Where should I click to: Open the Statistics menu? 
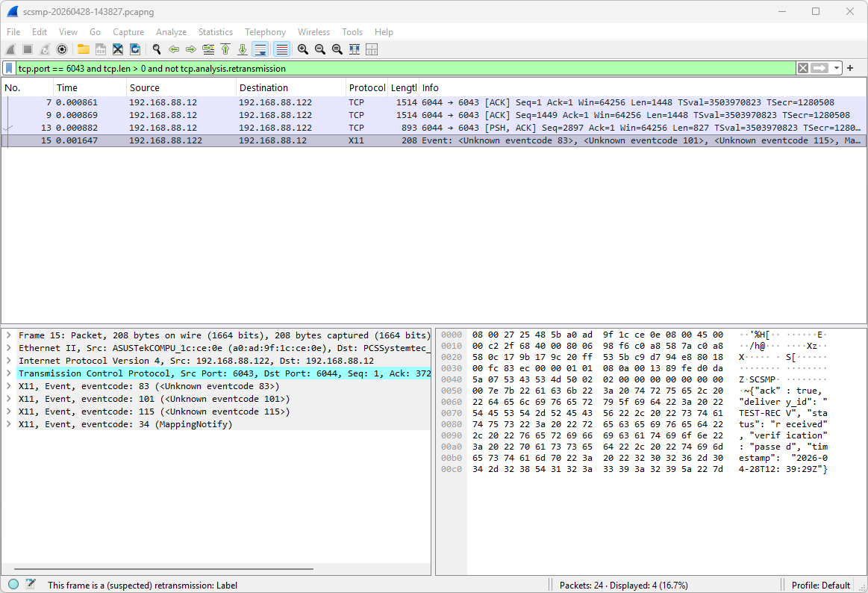tap(216, 32)
